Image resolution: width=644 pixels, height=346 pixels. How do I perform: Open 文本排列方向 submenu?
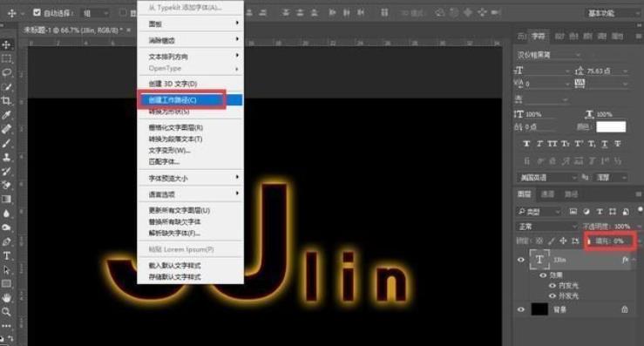tap(190, 57)
